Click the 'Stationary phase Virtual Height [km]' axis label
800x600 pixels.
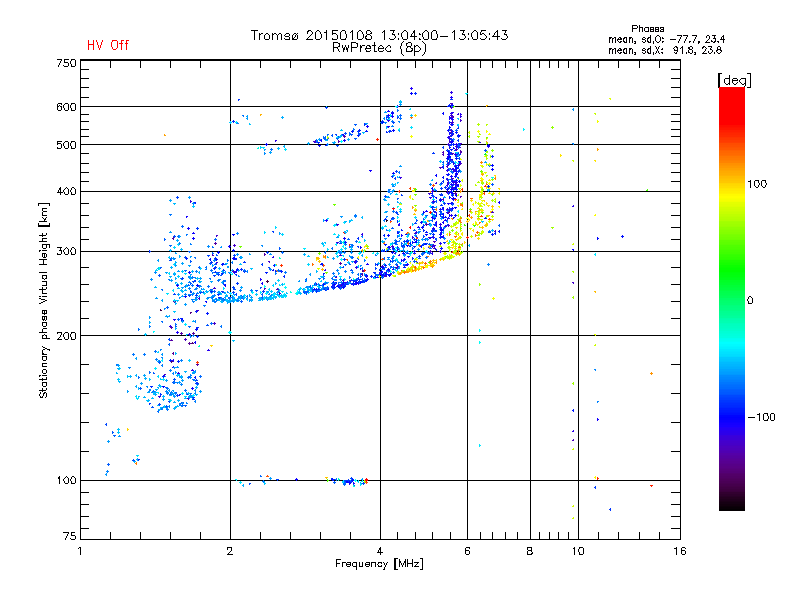44,301
